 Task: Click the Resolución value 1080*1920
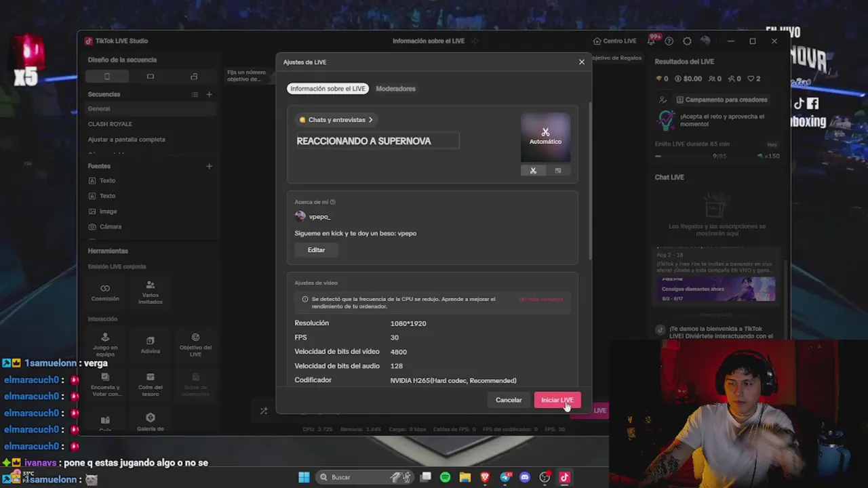click(408, 323)
